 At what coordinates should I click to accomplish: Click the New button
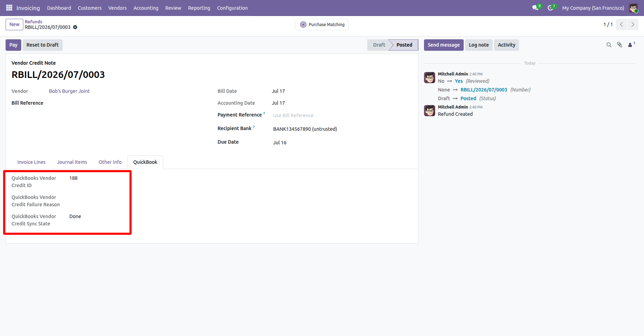click(x=14, y=24)
